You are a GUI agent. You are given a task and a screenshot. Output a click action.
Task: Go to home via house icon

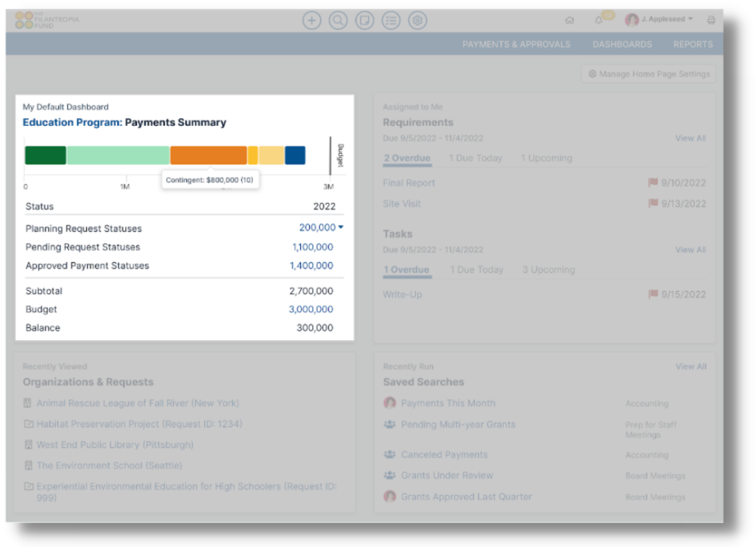pos(569,20)
